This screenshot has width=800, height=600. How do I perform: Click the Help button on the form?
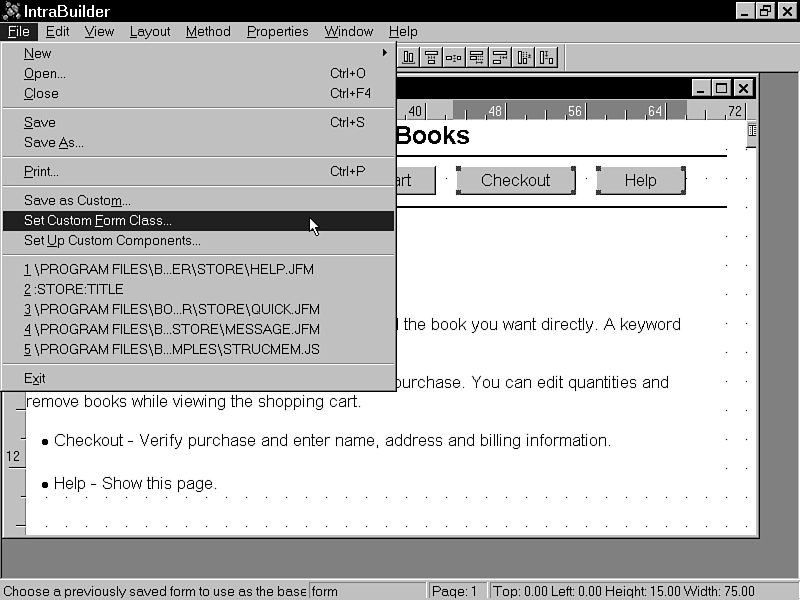(640, 180)
